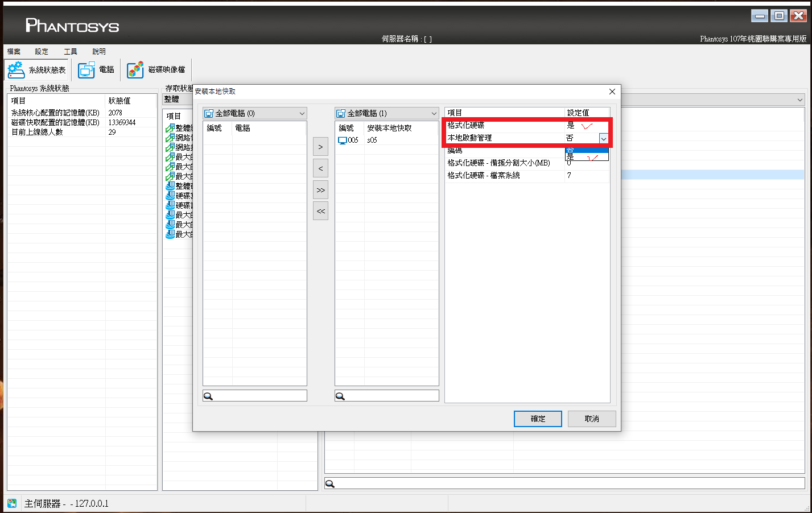Confirm with the 確定 button
This screenshot has width=812, height=513.
tap(538, 419)
